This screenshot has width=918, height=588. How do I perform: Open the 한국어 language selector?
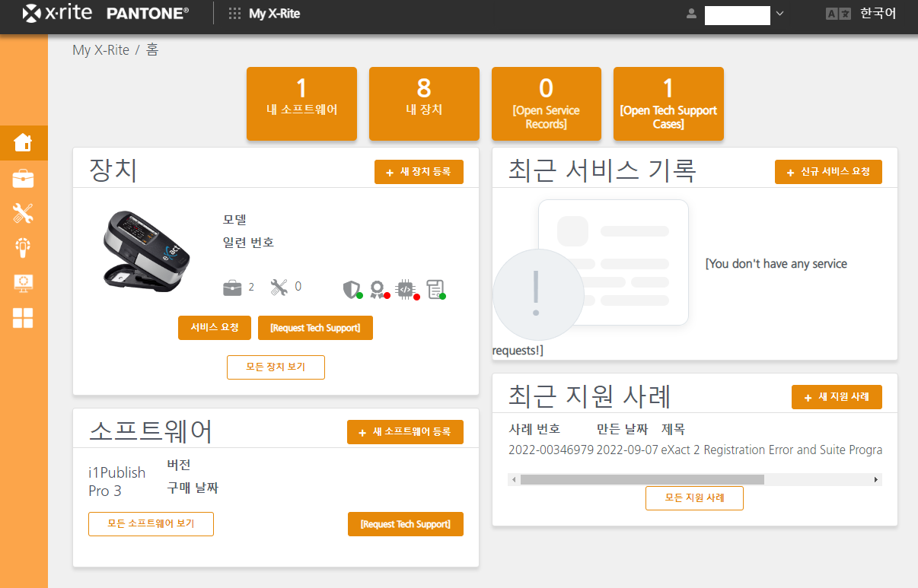tap(878, 14)
